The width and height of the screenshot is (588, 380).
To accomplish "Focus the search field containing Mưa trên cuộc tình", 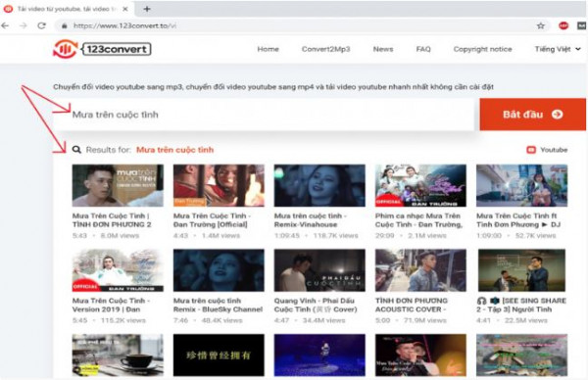I will pos(265,115).
